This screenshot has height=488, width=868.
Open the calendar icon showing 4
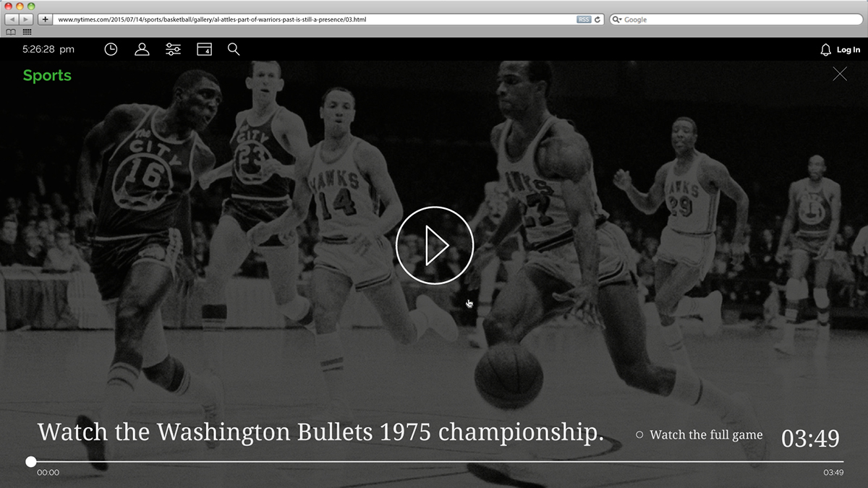point(205,49)
